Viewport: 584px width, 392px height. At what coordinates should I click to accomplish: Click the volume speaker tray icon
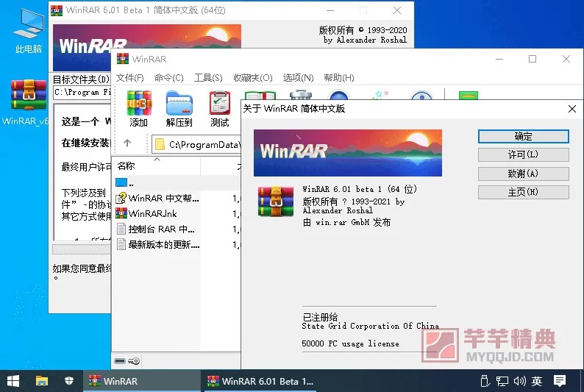pos(519,381)
